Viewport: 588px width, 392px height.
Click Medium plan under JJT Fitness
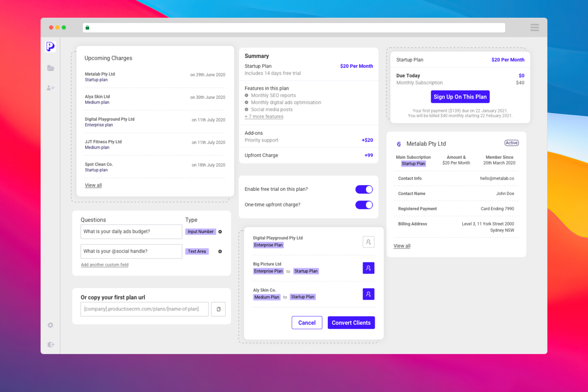(96, 147)
